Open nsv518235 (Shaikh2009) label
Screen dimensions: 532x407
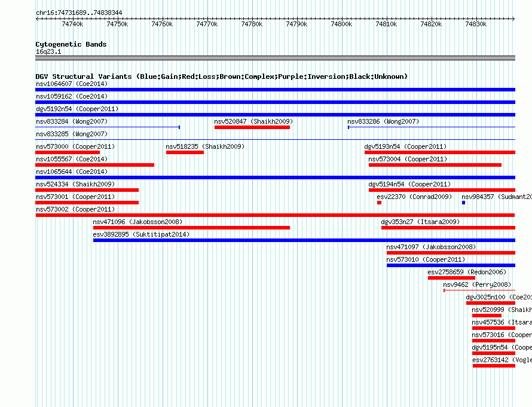pos(205,146)
